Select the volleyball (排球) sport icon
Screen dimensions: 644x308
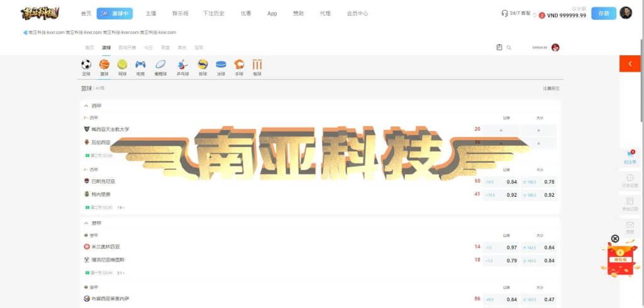coord(203,65)
